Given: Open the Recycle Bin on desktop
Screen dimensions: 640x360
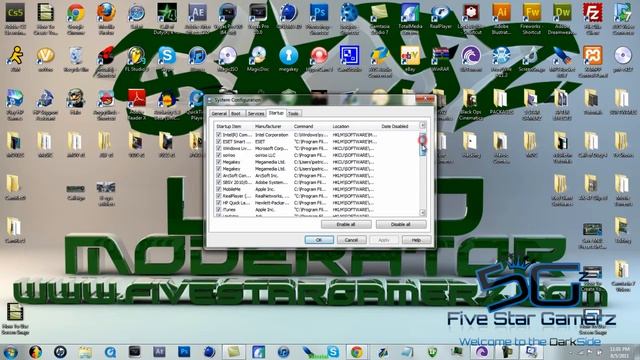Looking at the screenshot, I should coord(76,59).
